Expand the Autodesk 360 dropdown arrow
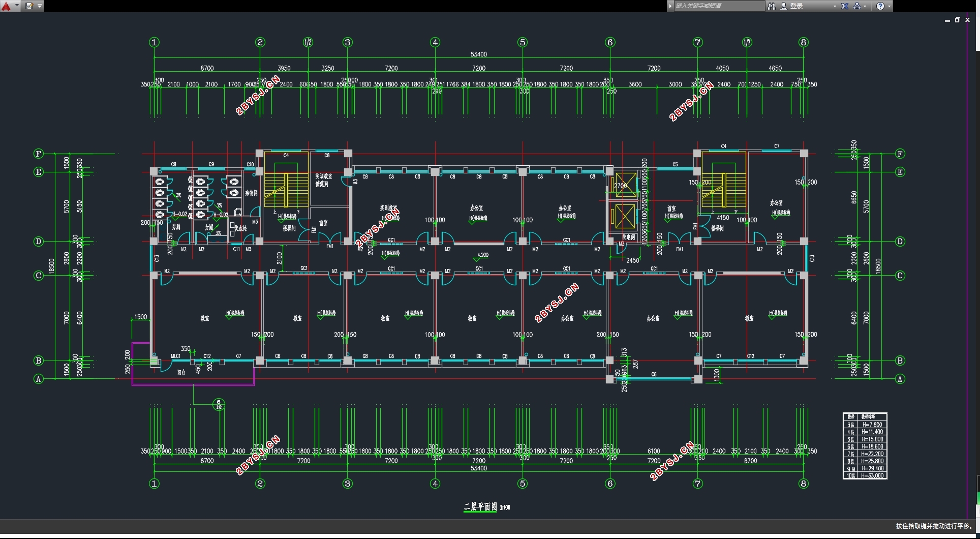The image size is (980, 539). tap(865, 6)
